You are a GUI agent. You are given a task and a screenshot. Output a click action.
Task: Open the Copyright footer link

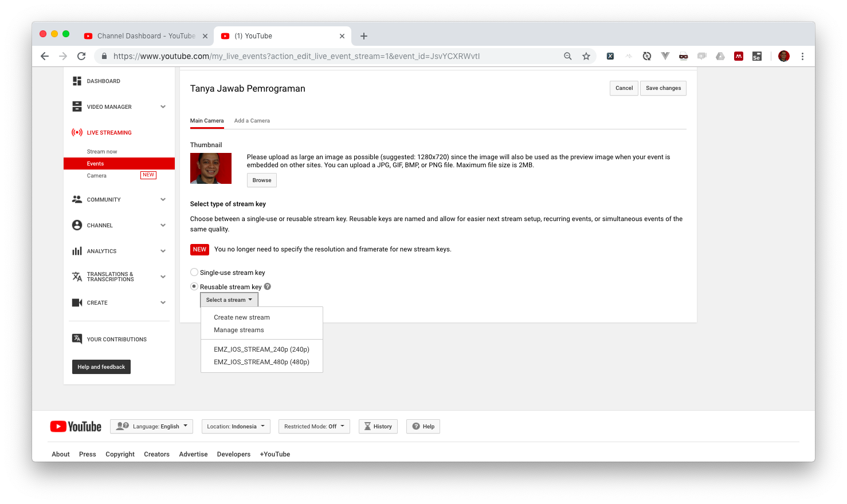coord(120,454)
